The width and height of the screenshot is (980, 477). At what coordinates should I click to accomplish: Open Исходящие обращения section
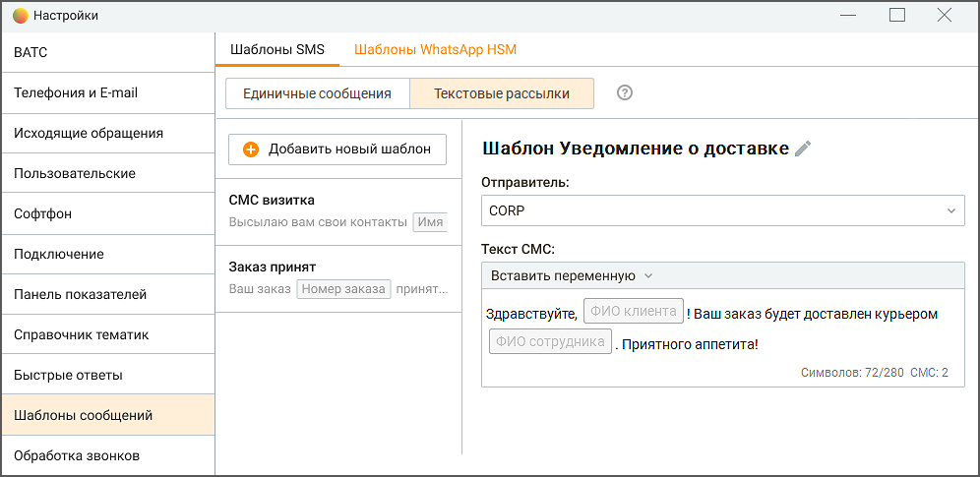point(107,133)
